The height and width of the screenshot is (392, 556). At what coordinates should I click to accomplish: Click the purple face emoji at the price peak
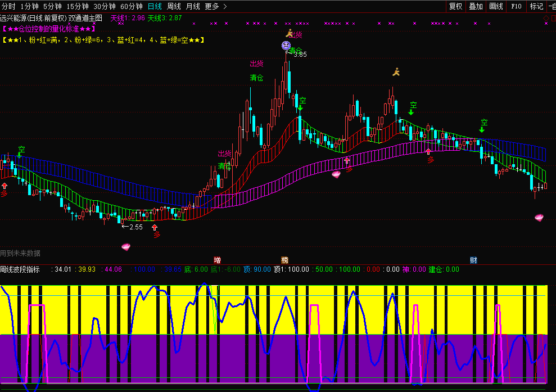(x=286, y=46)
